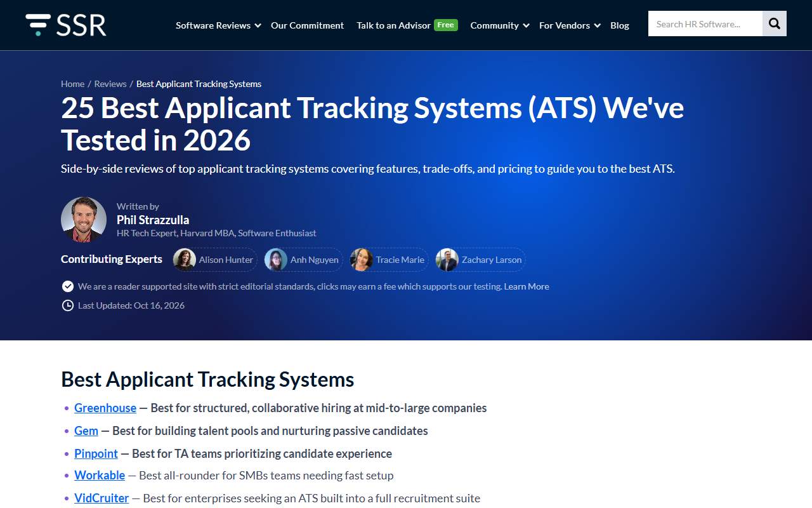This screenshot has height=508, width=812.
Task: Click the SSR logo
Action: (66, 25)
